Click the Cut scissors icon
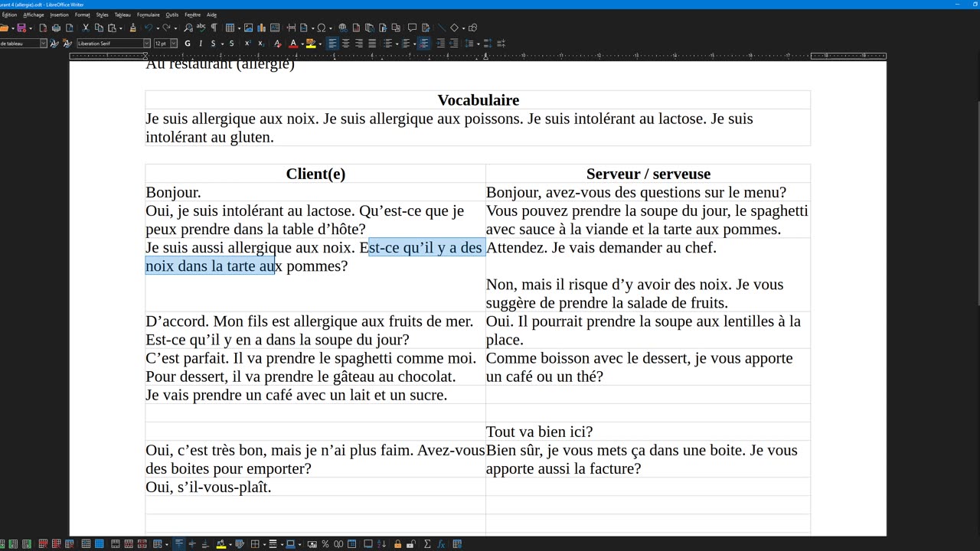 click(x=86, y=28)
